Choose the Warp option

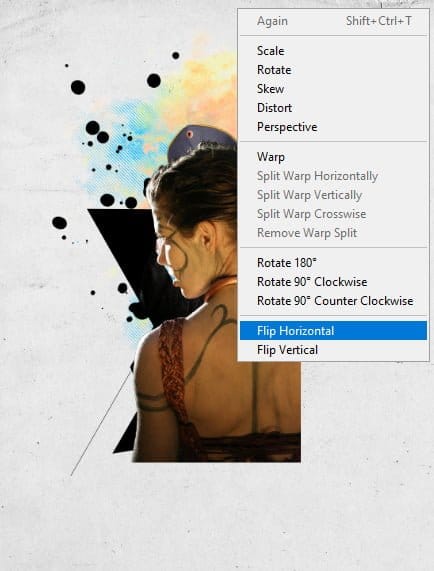[333, 157]
